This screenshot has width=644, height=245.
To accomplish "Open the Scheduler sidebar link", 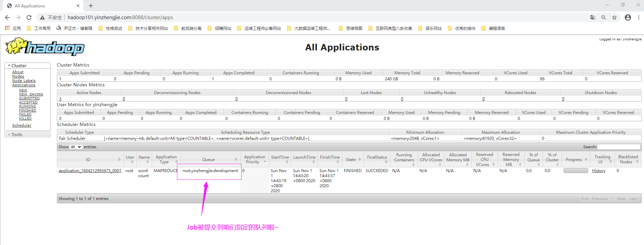I will 22,125.
